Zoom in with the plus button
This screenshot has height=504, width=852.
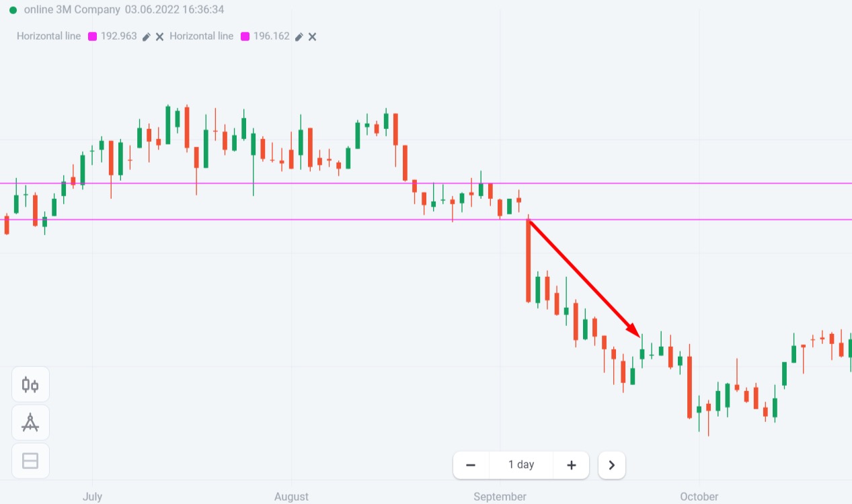572,465
